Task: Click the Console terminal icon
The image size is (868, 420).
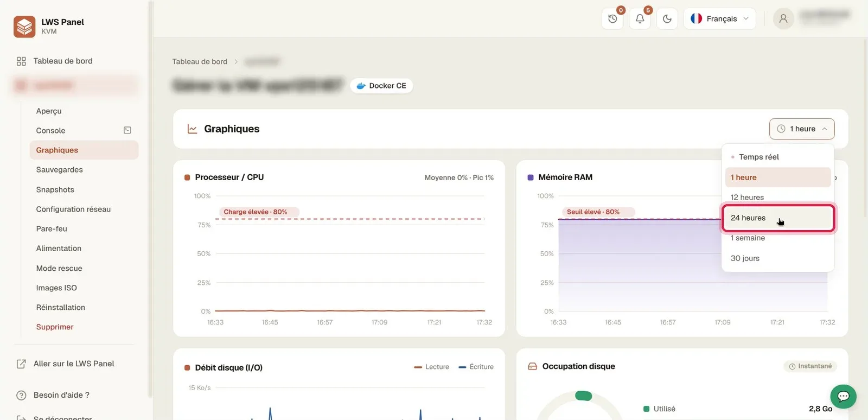Action: 127,130
